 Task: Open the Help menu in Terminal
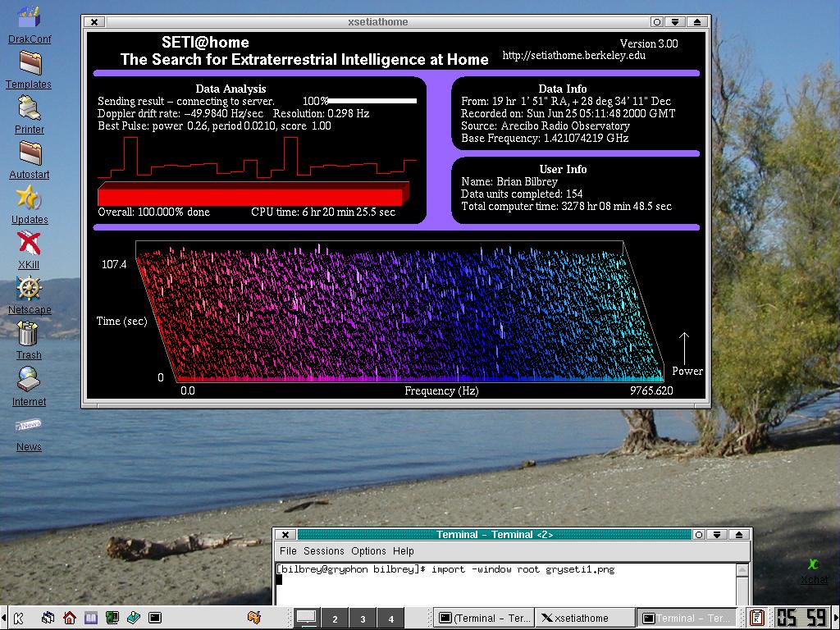[x=403, y=551]
